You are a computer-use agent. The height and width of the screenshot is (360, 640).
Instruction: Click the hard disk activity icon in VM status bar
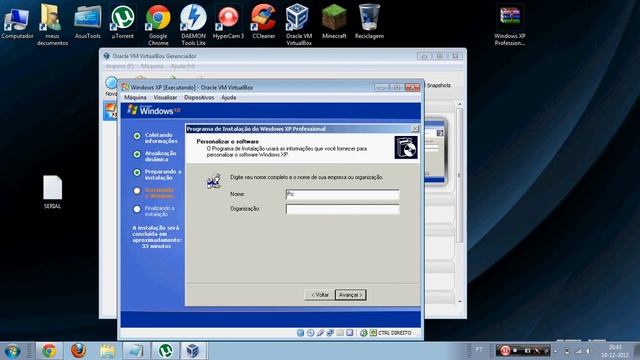click(300, 333)
